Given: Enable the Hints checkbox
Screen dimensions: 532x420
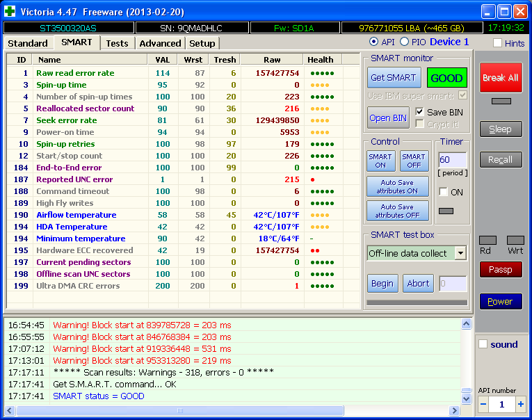Looking at the screenshot, I should 497,43.
